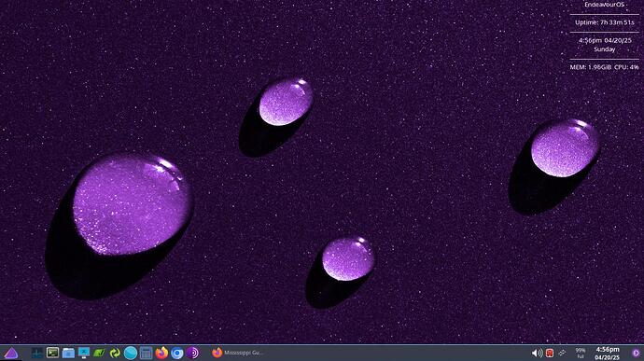
Task: Launch the green circular-arrows update tool
Action: [115, 353]
